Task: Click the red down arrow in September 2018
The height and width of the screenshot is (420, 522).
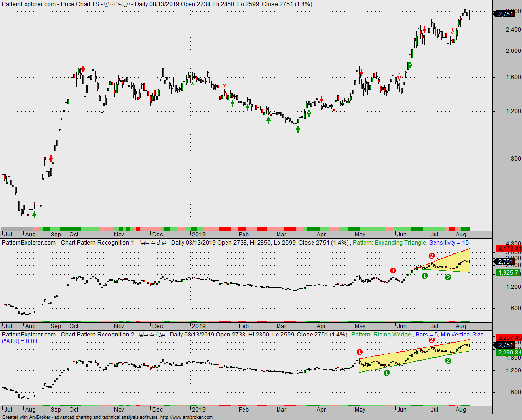Action: [51, 159]
